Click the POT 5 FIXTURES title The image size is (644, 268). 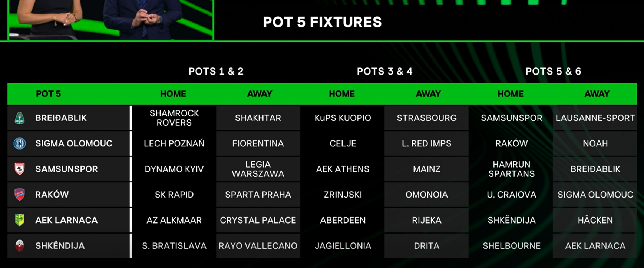322,22
